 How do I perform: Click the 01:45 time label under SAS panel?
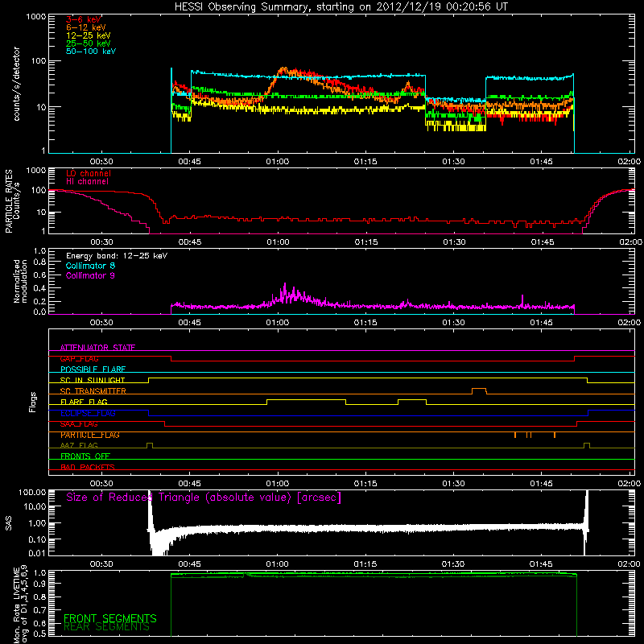(x=541, y=564)
